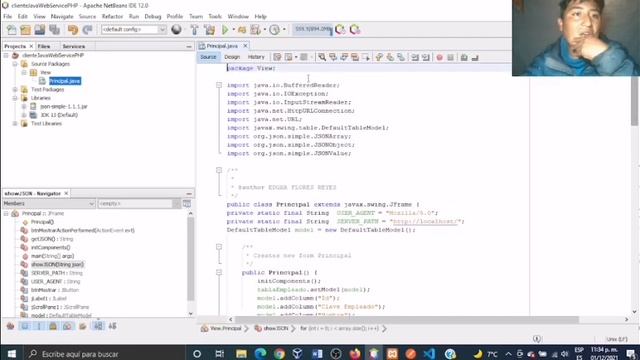The width and height of the screenshot is (640, 360).
Task: Click the Open Project toolbar icon
Action: click(x=40, y=29)
